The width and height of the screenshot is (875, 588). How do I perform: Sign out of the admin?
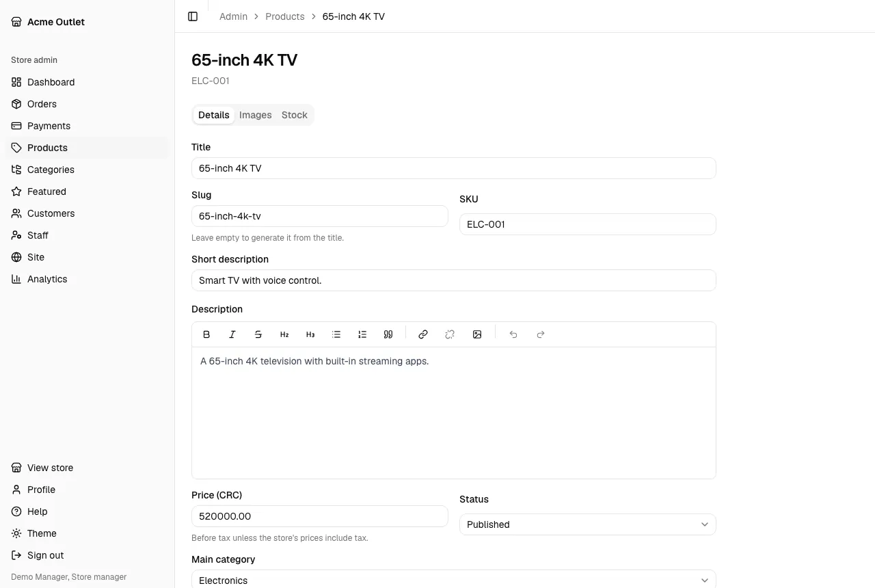pos(87,555)
